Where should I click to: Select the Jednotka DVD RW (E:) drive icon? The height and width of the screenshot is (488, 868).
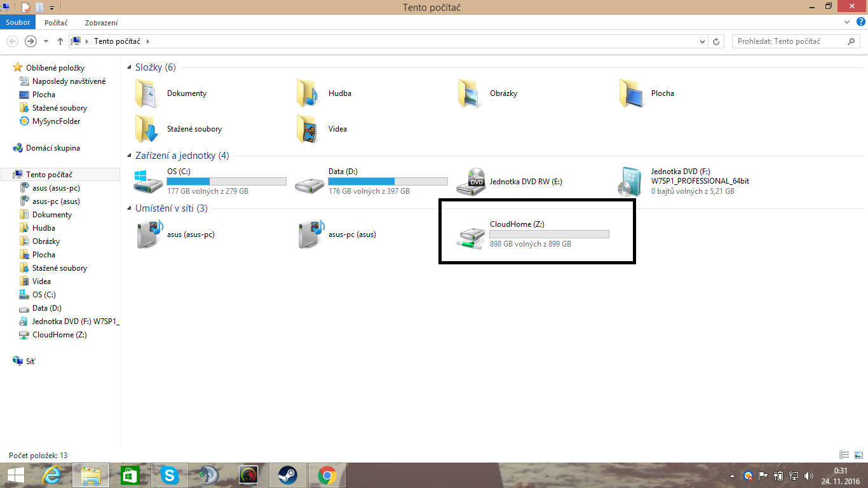[x=470, y=182]
